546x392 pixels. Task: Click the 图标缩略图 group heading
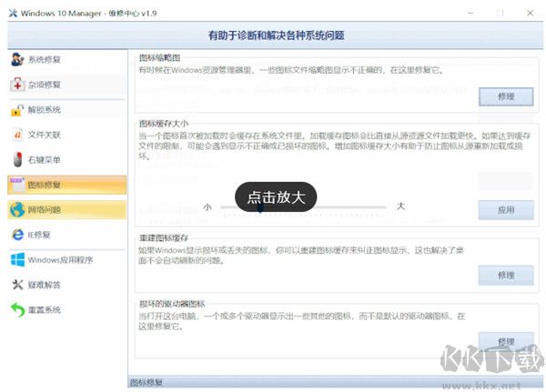(x=160, y=58)
